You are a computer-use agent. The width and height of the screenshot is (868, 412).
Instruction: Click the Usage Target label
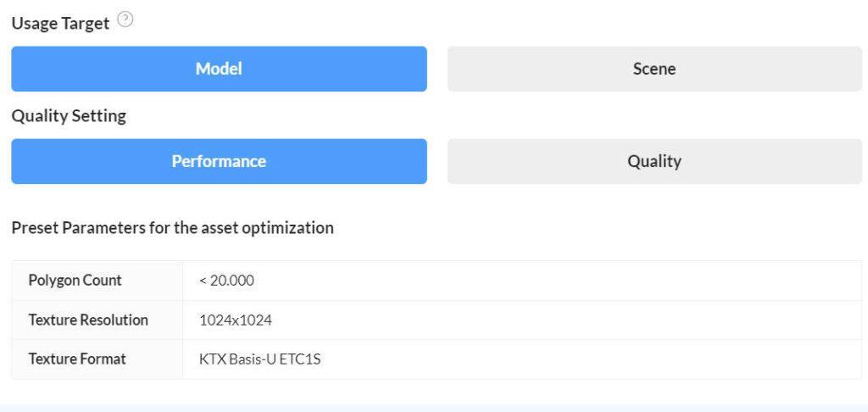(60, 23)
